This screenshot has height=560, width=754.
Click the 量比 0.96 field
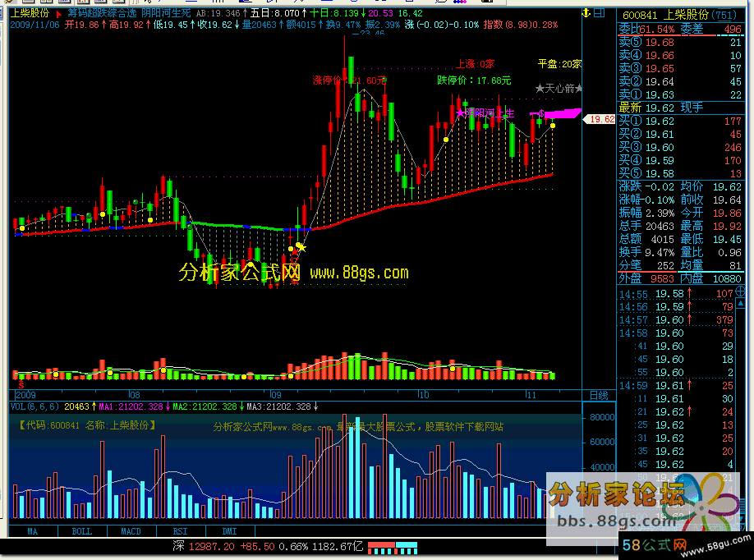pyautogui.click(x=711, y=252)
